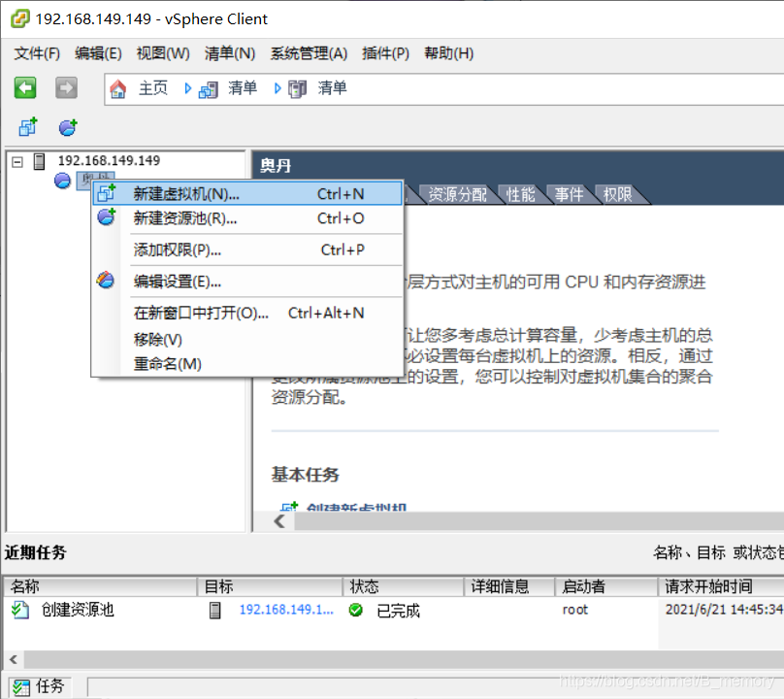Image resolution: width=784 pixels, height=699 pixels.
Task: Sort tasks by the 状态 column header
Action: (x=403, y=586)
